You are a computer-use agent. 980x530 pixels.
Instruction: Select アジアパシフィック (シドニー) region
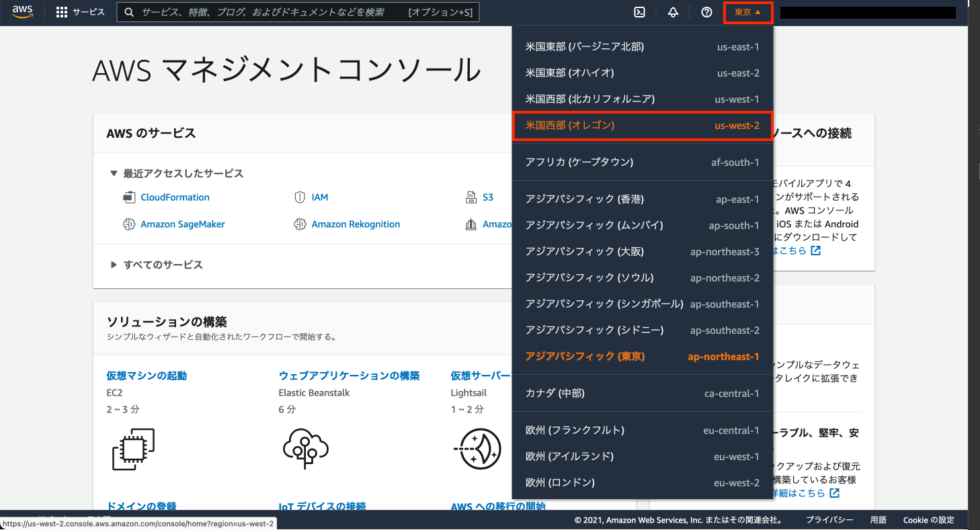click(x=643, y=330)
